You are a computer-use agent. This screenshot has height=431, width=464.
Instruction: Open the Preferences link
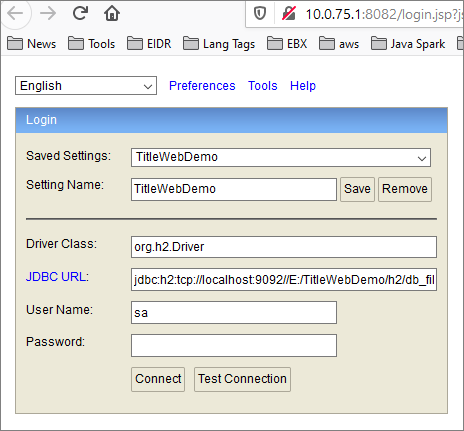click(202, 86)
